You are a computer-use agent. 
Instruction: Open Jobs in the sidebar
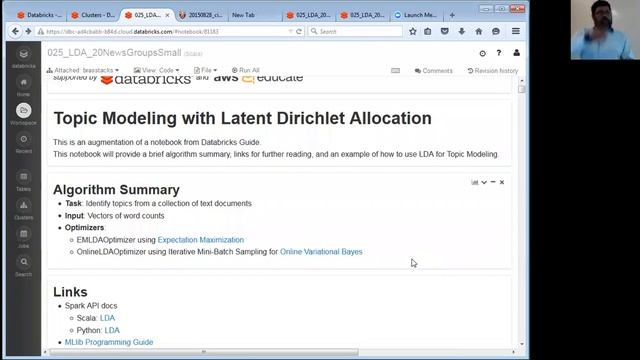pyautogui.click(x=24, y=238)
